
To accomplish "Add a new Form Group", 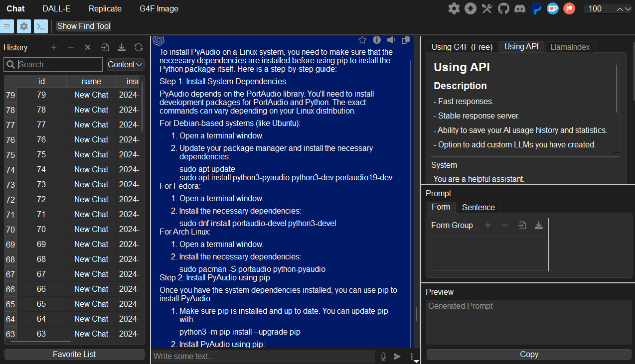I will pos(488,225).
